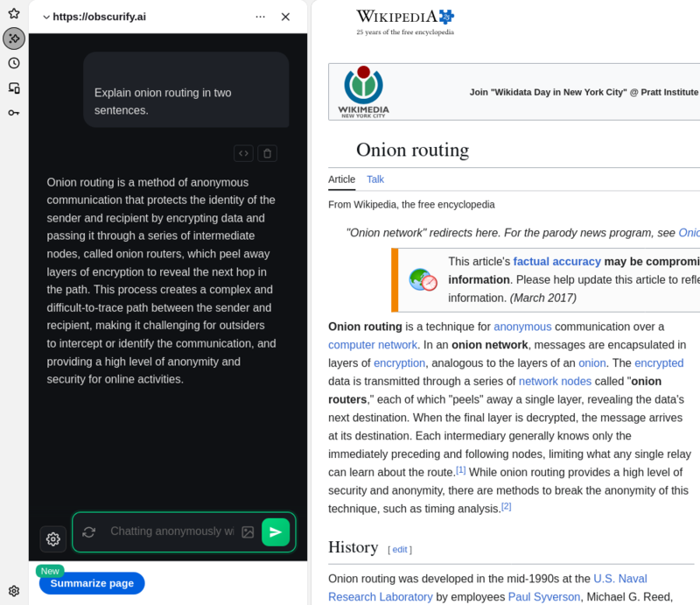Click the 'Explain onion routing' prompt bubble
Screen dimensions: 700x605
point(185,90)
